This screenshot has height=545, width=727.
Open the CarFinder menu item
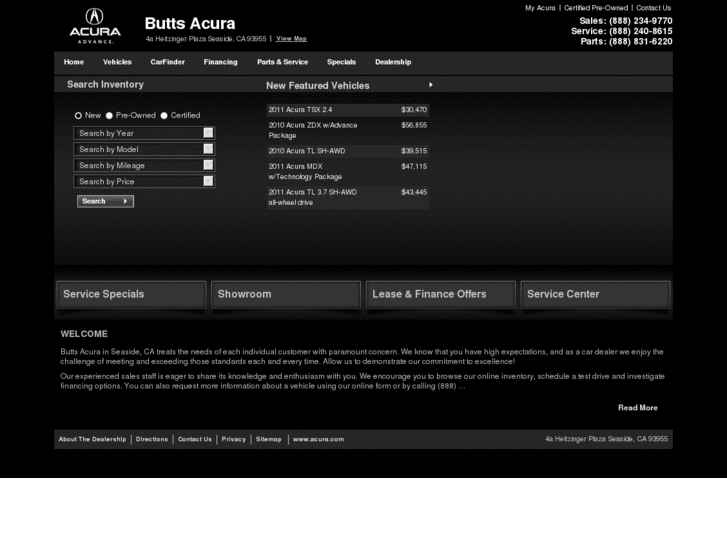[x=167, y=62]
